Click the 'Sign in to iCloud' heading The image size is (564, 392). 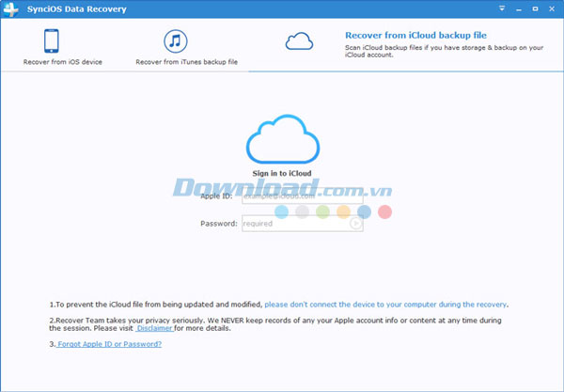(282, 173)
